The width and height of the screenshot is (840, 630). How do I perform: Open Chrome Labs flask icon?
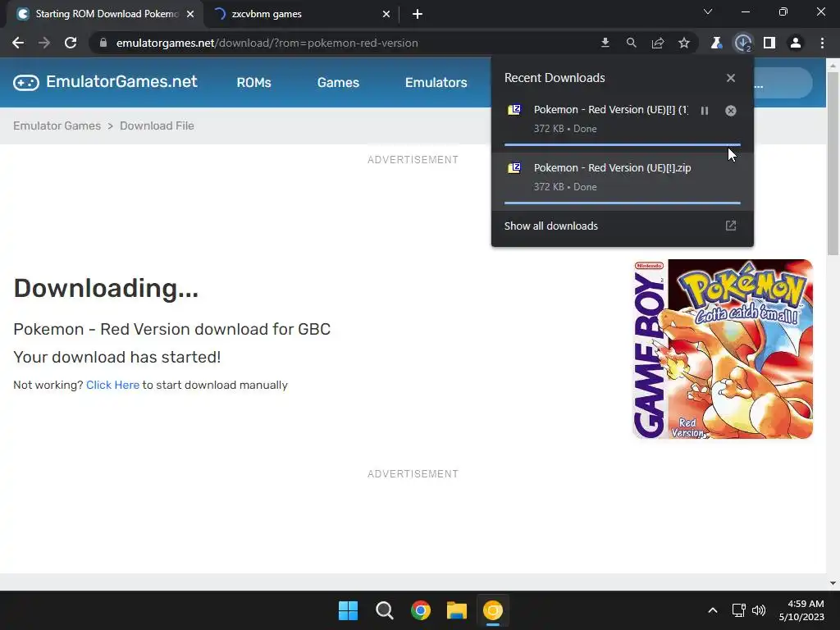(716, 43)
